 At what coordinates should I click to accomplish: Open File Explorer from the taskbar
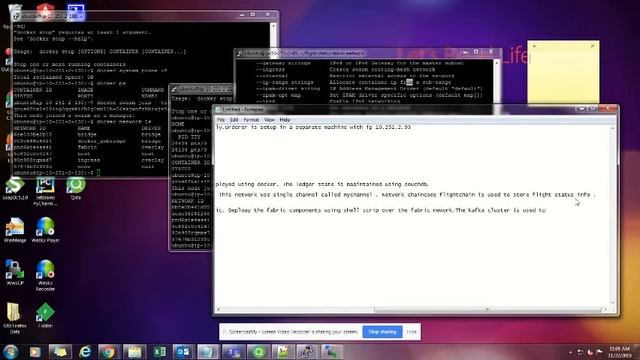[134, 352]
